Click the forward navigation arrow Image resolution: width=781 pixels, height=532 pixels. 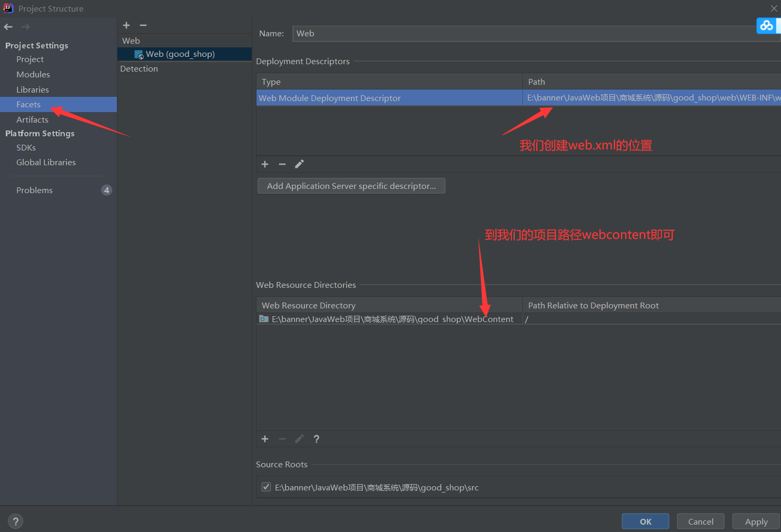[x=25, y=27]
